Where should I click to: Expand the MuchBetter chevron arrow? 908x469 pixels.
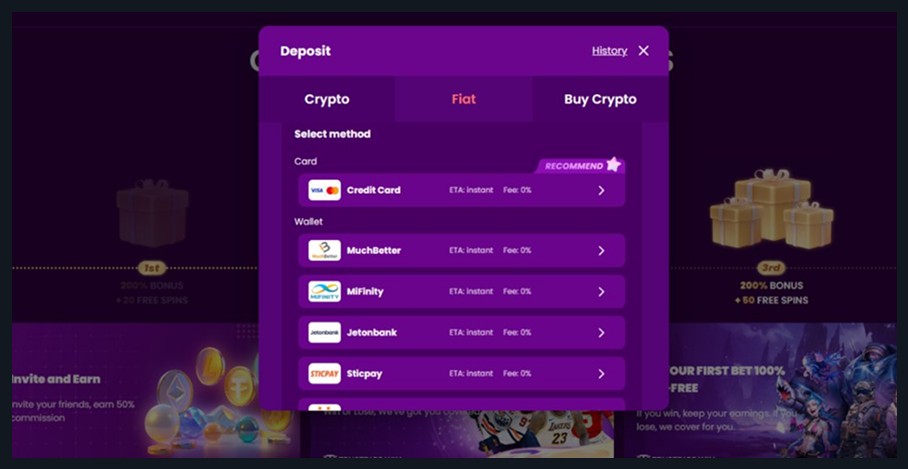[x=601, y=251]
